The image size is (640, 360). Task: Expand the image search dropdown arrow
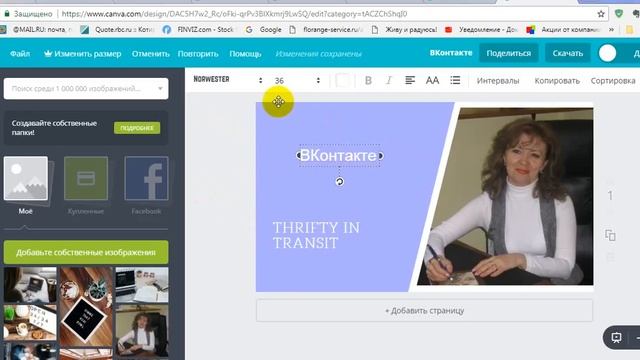[160, 89]
